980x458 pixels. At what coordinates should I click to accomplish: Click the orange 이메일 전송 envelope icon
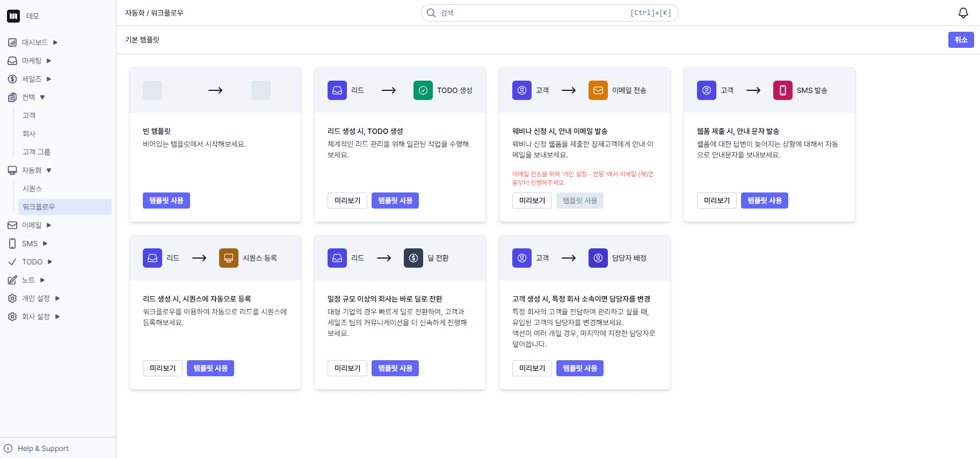598,90
